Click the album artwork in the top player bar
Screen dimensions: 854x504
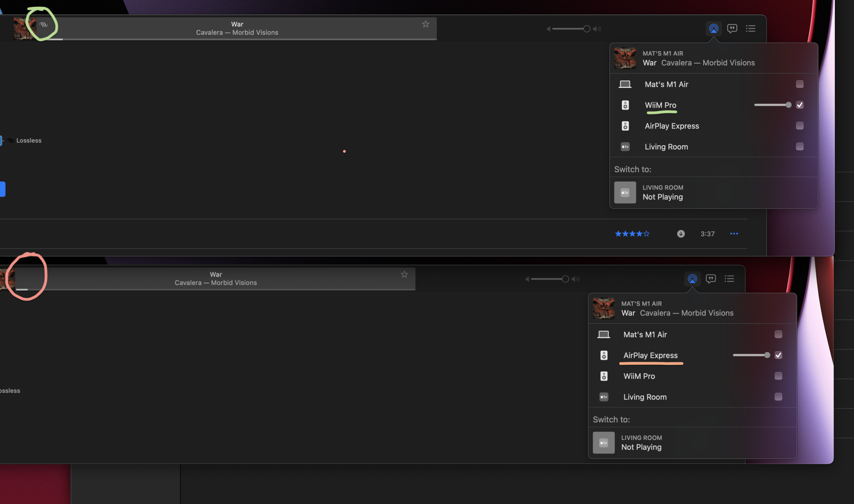click(x=21, y=29)
